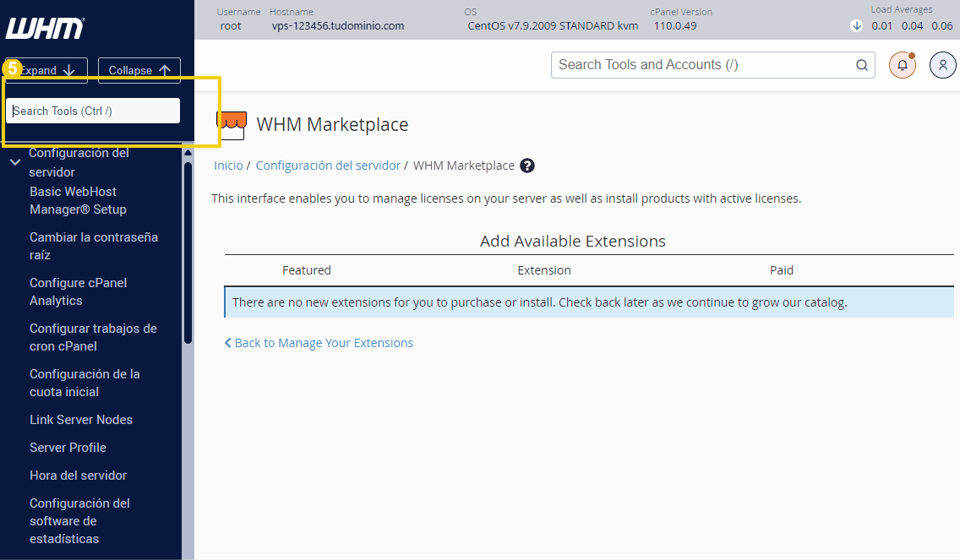Collapse all sidebar menu sections
960x560 pixels.
tap(139, 70)
